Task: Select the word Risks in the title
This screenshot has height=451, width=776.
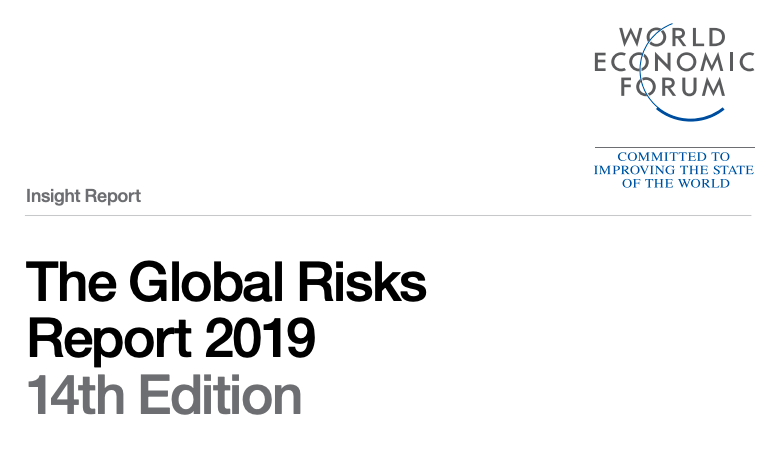Action: click(x=362, y=282)
